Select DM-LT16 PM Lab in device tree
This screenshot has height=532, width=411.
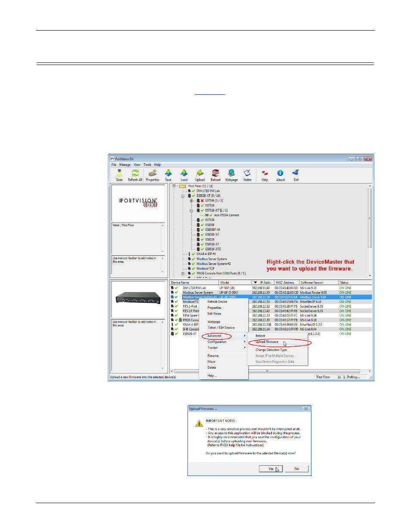coord(208,191)
